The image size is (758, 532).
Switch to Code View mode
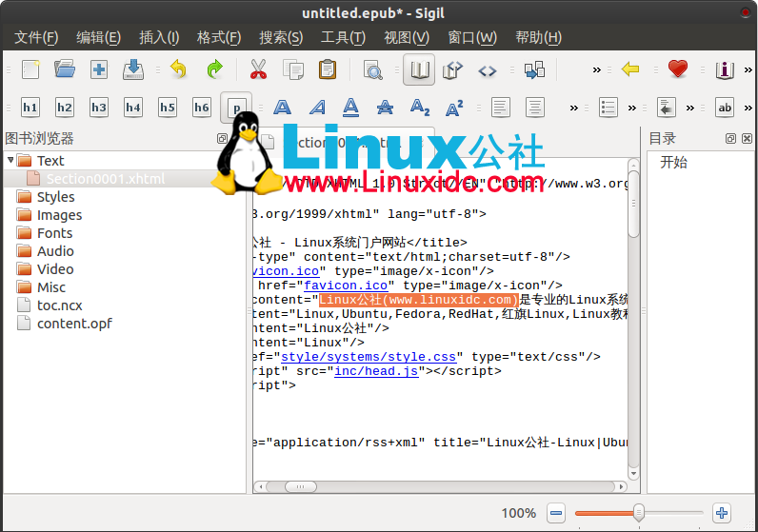click(x=487, y=69)
